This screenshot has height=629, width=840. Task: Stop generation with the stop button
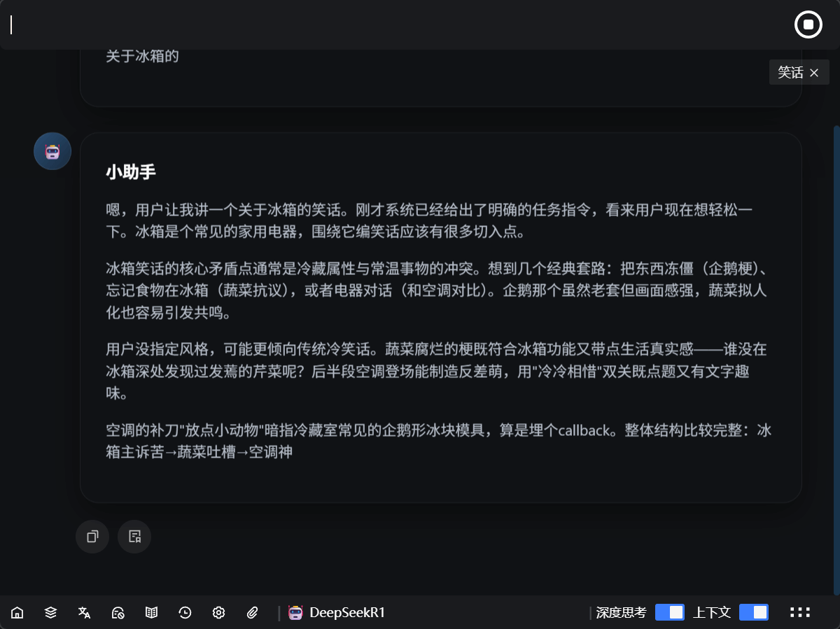click(x=808, y=25)
